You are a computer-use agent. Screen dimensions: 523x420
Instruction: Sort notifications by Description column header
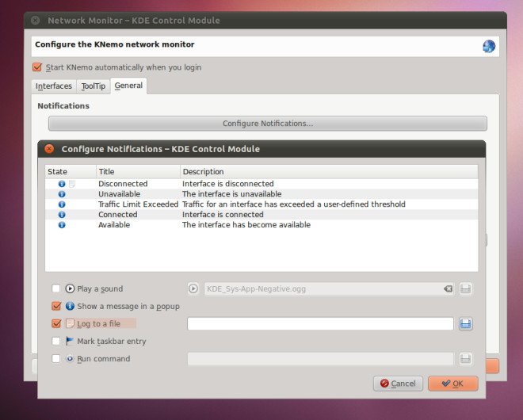click(329, 171)
